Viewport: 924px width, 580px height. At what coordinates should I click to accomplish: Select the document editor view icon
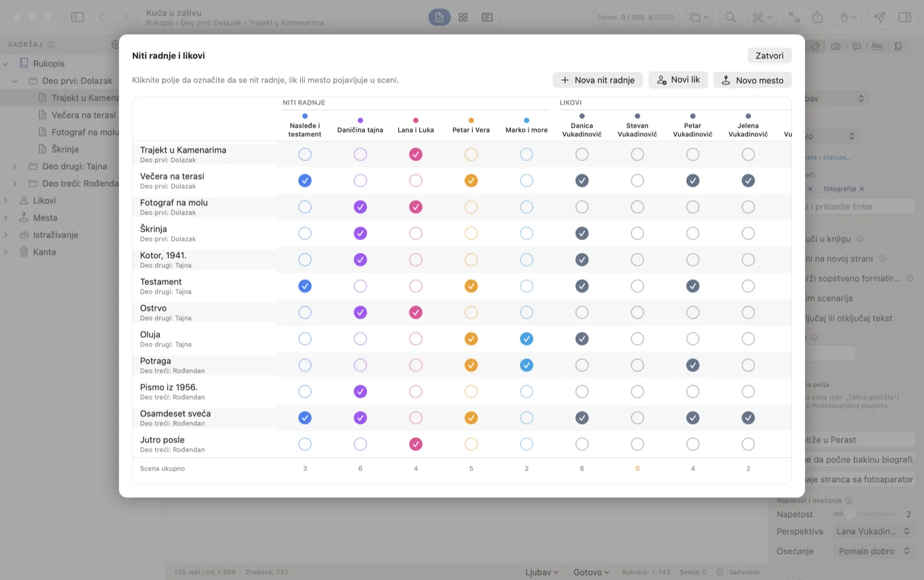tap(439, 17)
